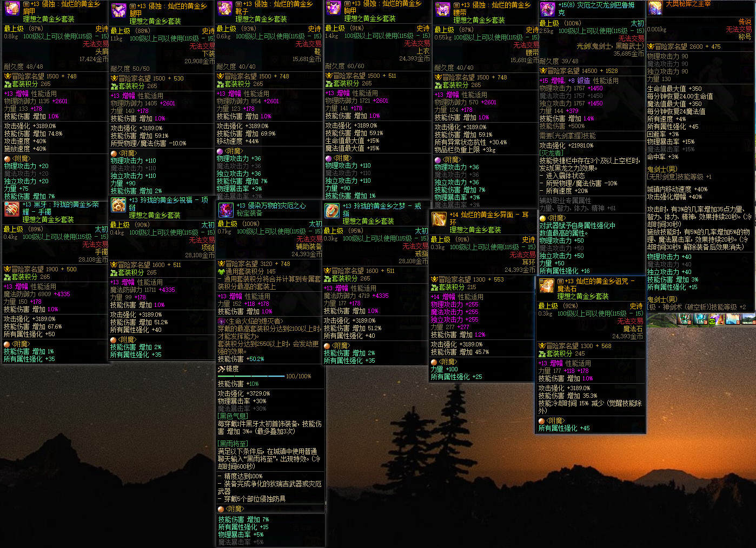
Task: Click the 辅助装备 item type label
Action: tap(309, 246)
